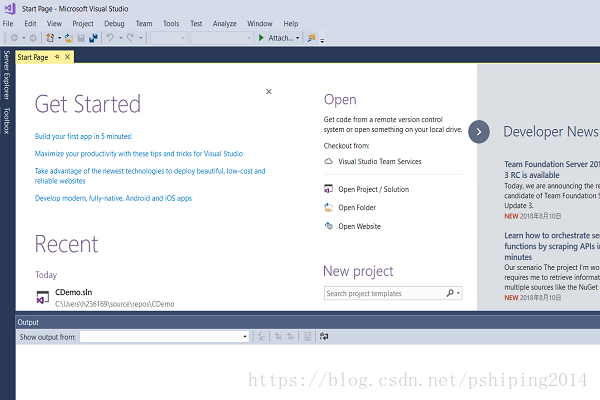Screen dimensions: 600x400
Task: Click the green Attach play button
Action: point(261,38)
